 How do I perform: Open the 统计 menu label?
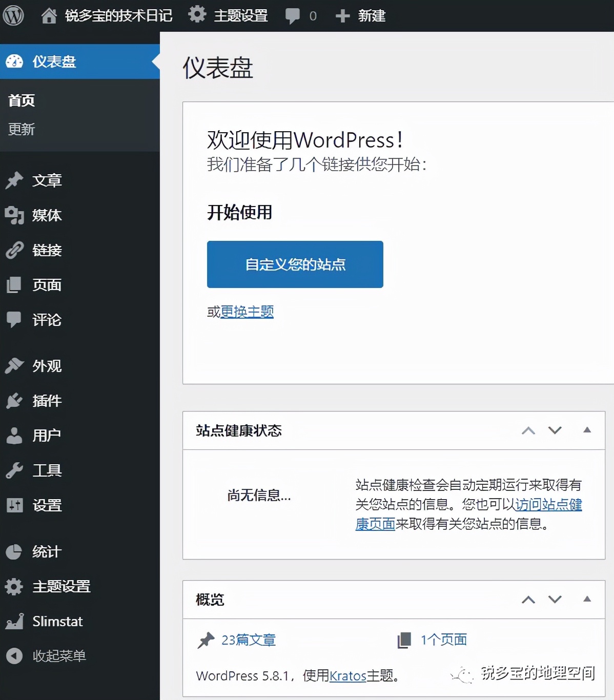pos(47,552)
